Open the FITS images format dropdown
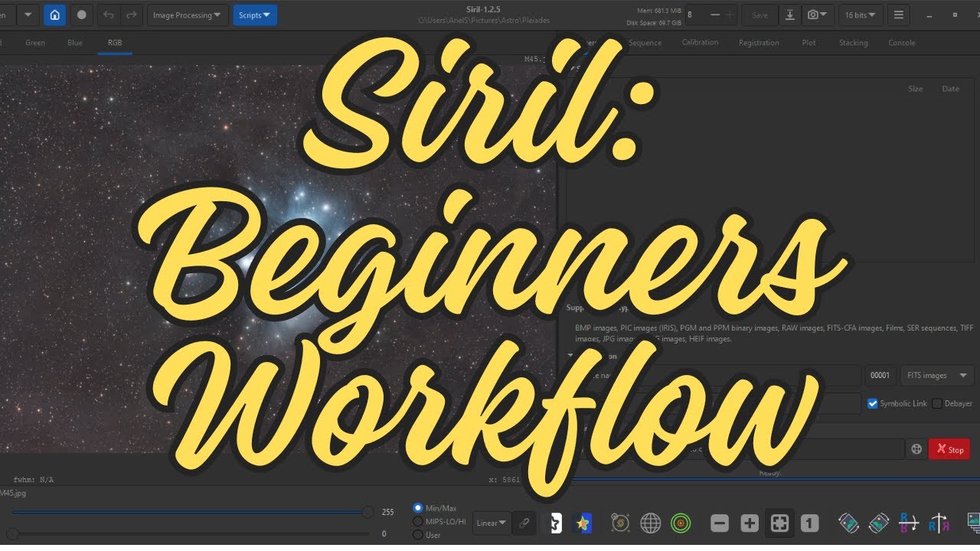This screenshot has width=980, height=551. point(937,376)
